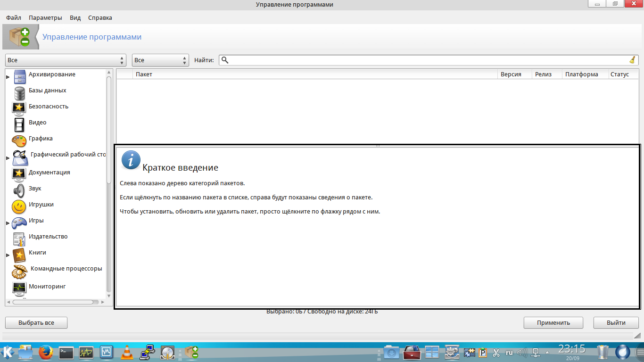644x362 pixels.
Task: Click the Применить button
Action: (x=553, y=323)
